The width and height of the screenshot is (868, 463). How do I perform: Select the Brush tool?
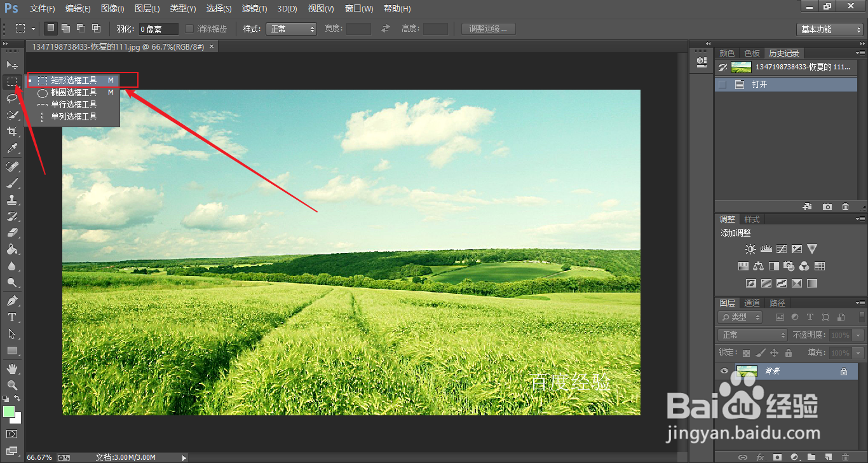click(x=11, y=183)
